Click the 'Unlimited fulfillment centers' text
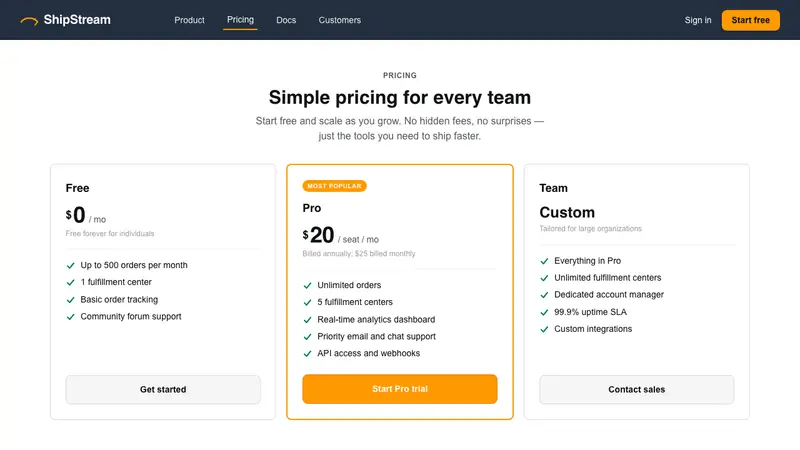The image size is (800, 450). coord(608,278)
